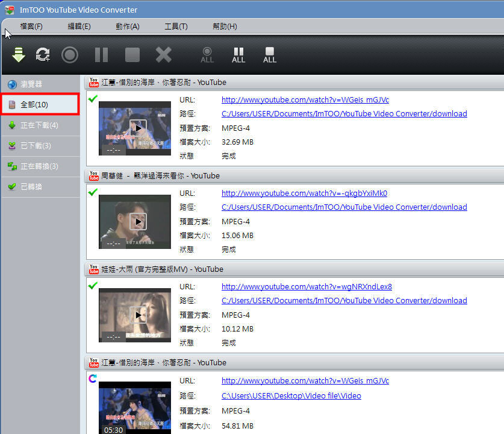Click the X remove toolbar icon
This screenshot has height=434, width=504.
point(164,55)
